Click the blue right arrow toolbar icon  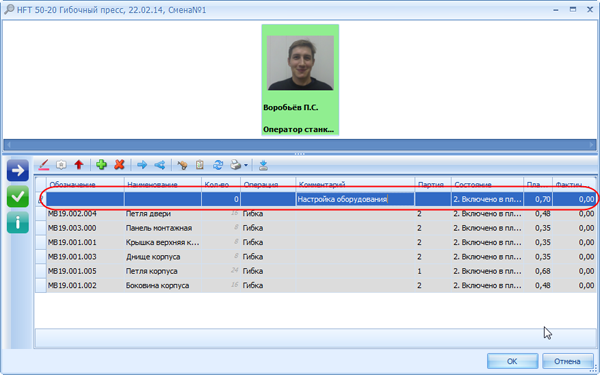pyautogui.click(x=142, y=165)
